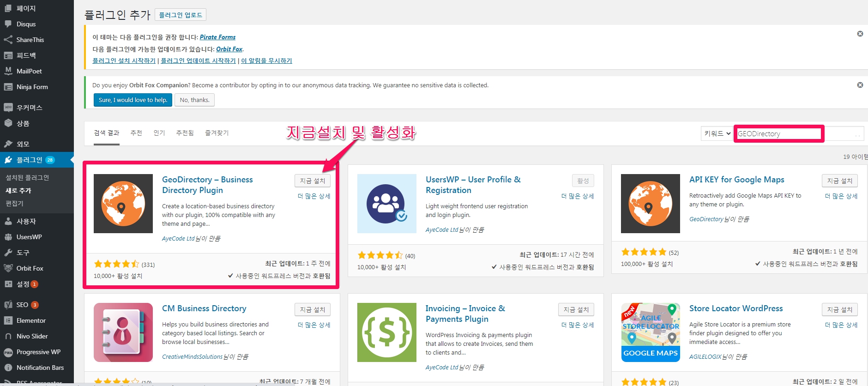868x386 pixels.
Task: Click Agile Store Locator thumbnail
Action: (x=651, y=332)
